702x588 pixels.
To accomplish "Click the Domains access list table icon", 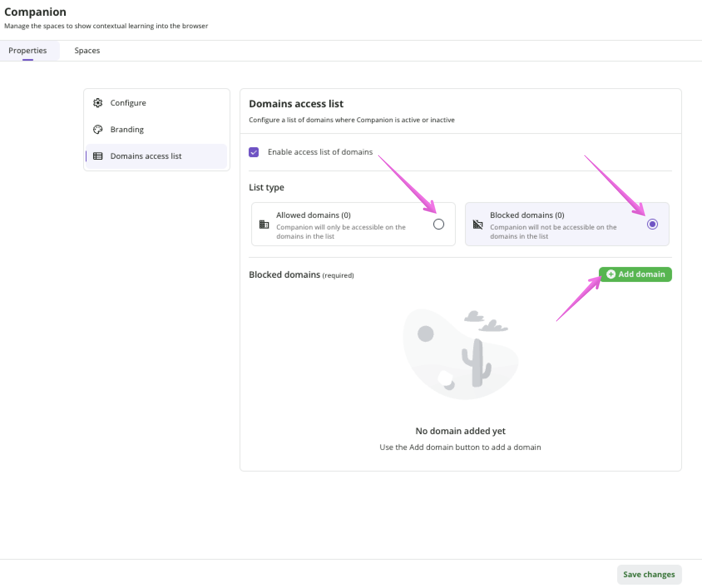I will (x=98, y=156).
